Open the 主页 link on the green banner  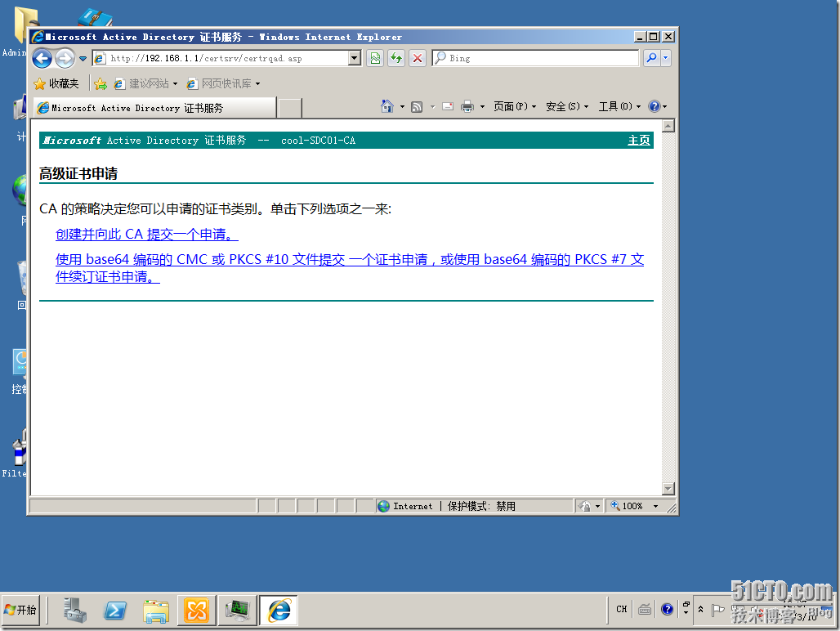point(638,140)
